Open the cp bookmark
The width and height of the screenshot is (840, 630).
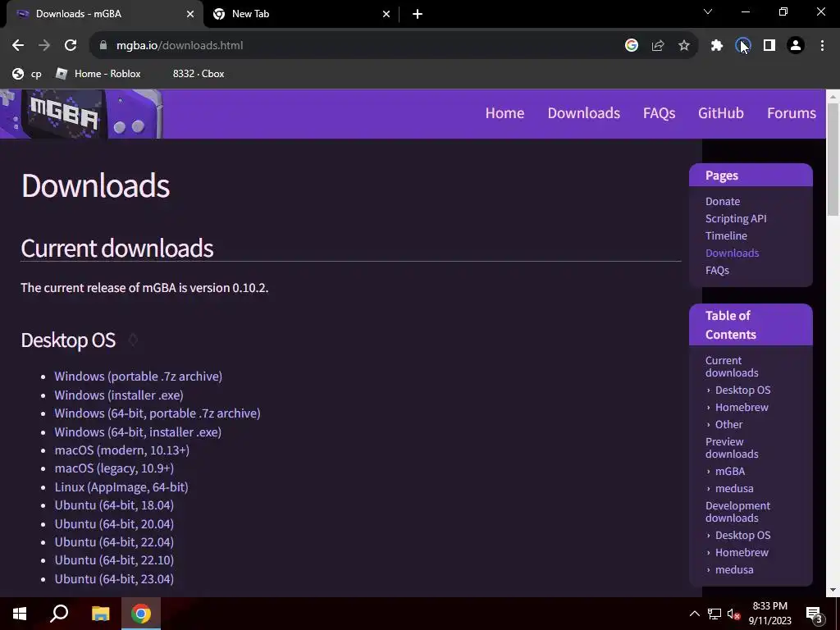[x=27, y=74]
